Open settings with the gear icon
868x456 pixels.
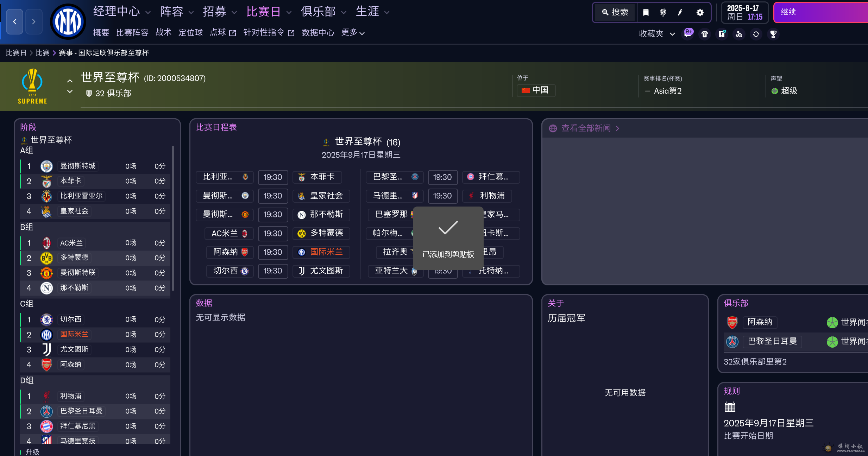[700, 13]
